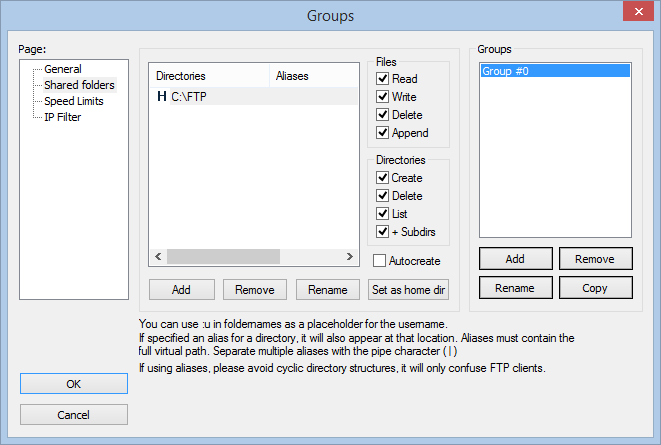Open the General page

[63, 69]
